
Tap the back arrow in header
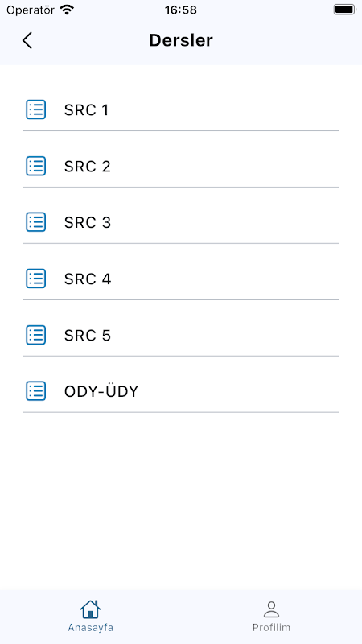[x=27, y=41]
